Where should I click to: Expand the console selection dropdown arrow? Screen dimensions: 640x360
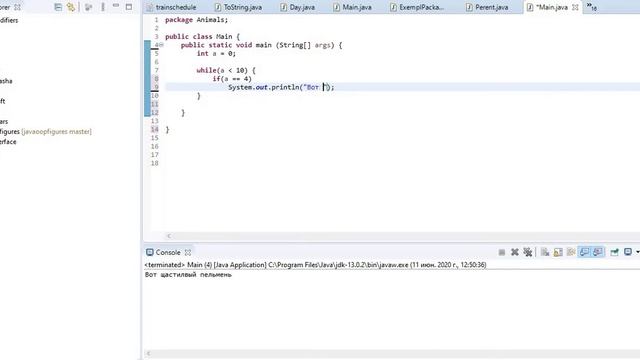click(x=637, y=252)
